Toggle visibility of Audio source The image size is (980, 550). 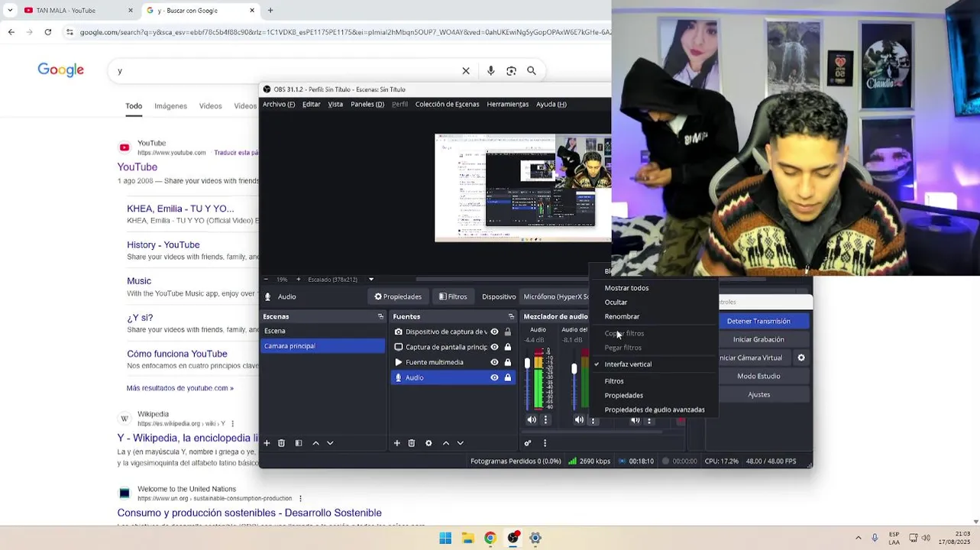(494, 377)
